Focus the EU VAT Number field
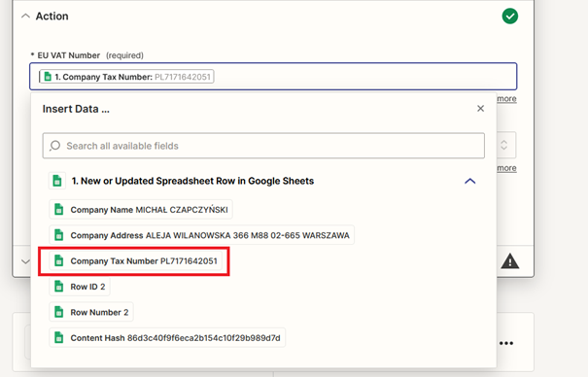Screen dimensions: 588x377 coord(273,77)
